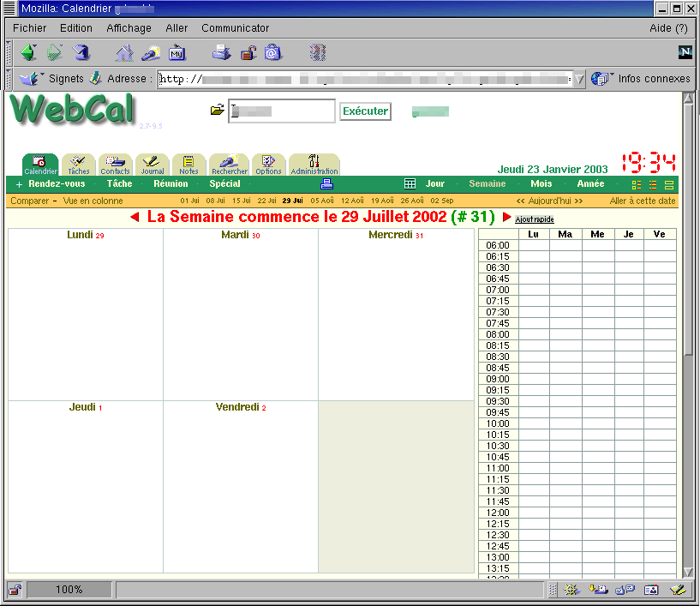
Task: Add a new Réunion
Action: tap(171, 183)
